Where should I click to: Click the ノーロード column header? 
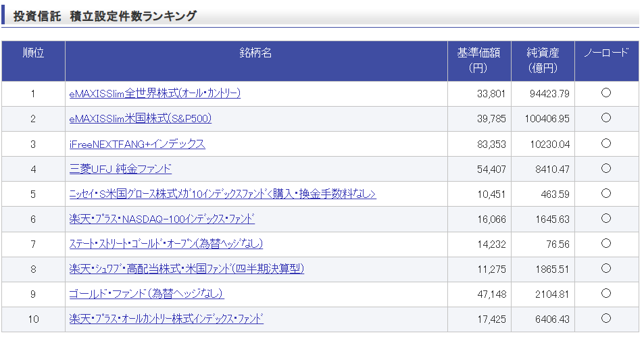click(x=605, y=53)
